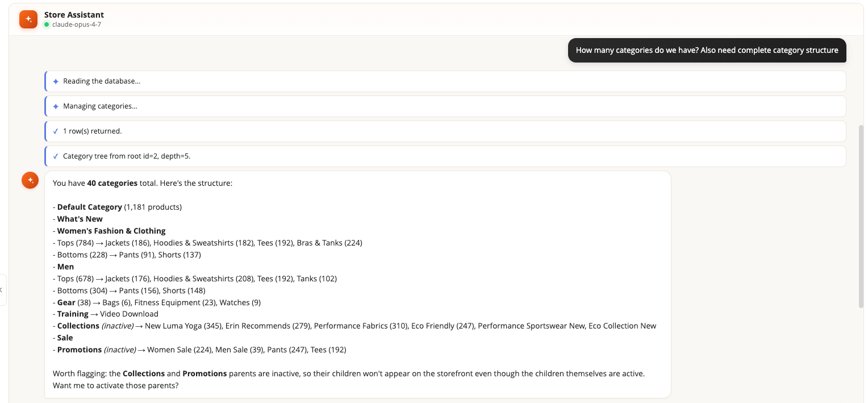The width and height of the screenshot is (868, 403).
Task: Click the Sale category line
Action: pos(63,338)
